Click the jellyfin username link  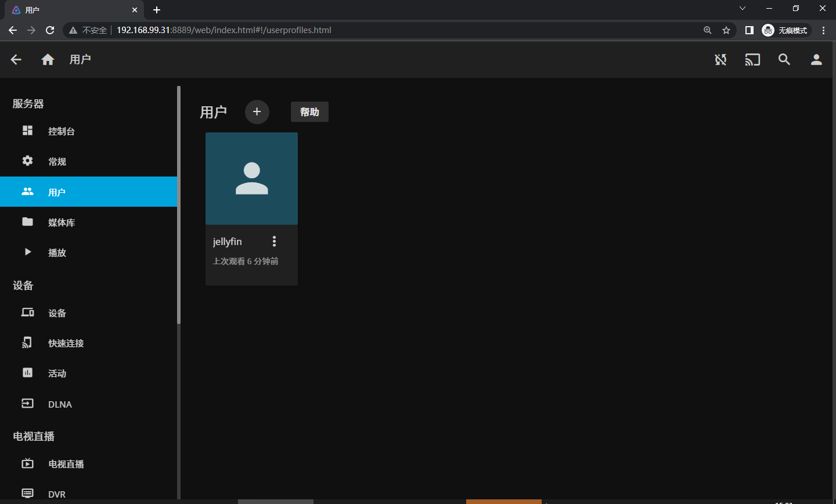[228, 242]
